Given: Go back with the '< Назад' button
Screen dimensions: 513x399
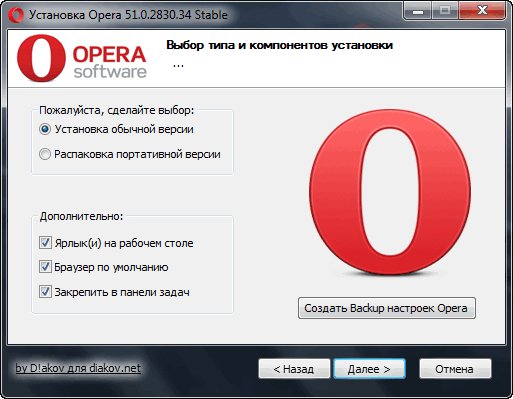Looking at the screenshot, I should point(294,369).
